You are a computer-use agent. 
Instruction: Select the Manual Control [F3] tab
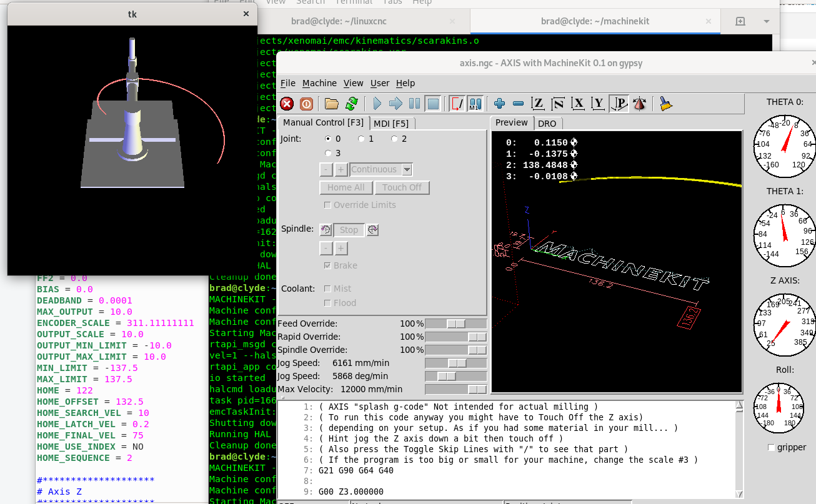[323, 122]
